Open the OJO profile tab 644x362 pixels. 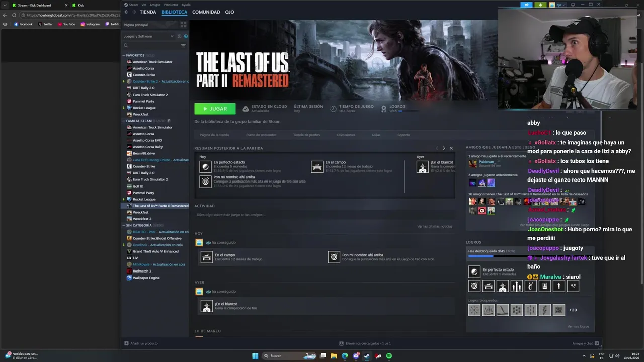229,12
